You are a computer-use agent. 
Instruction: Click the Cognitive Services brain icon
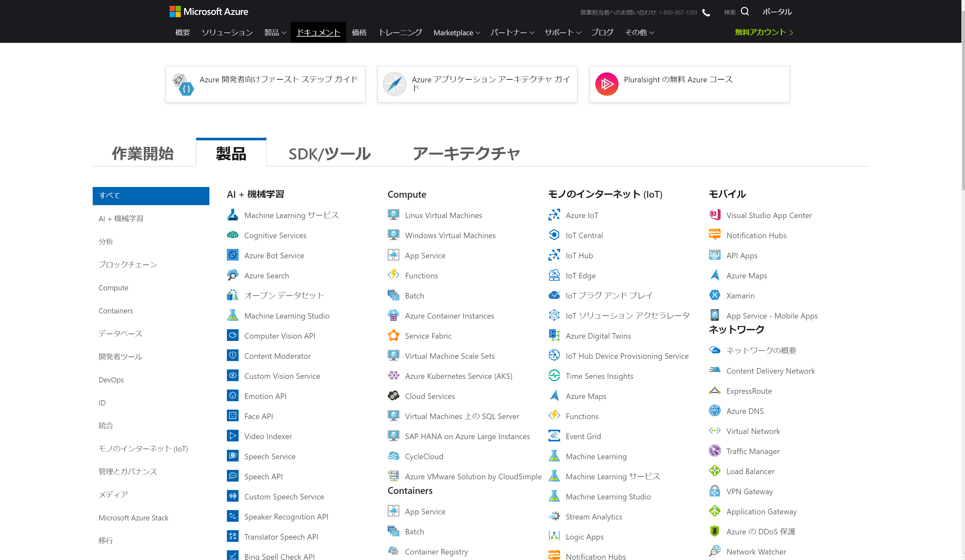point(232,235)
